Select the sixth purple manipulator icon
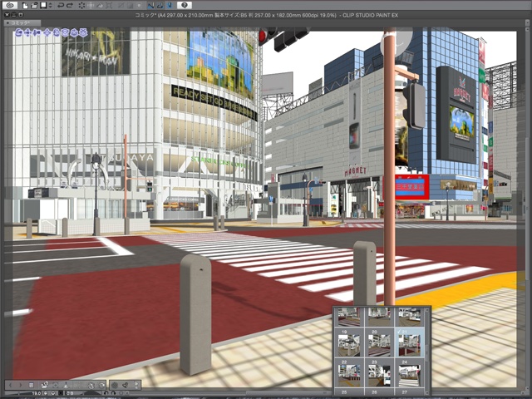The image size is (532, 399). point(65,32)
